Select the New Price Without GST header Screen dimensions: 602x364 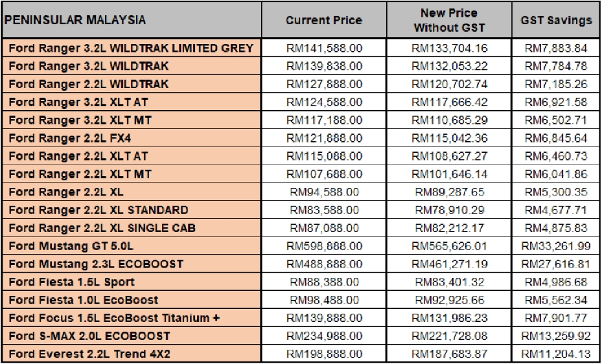(x=449, y=19)
